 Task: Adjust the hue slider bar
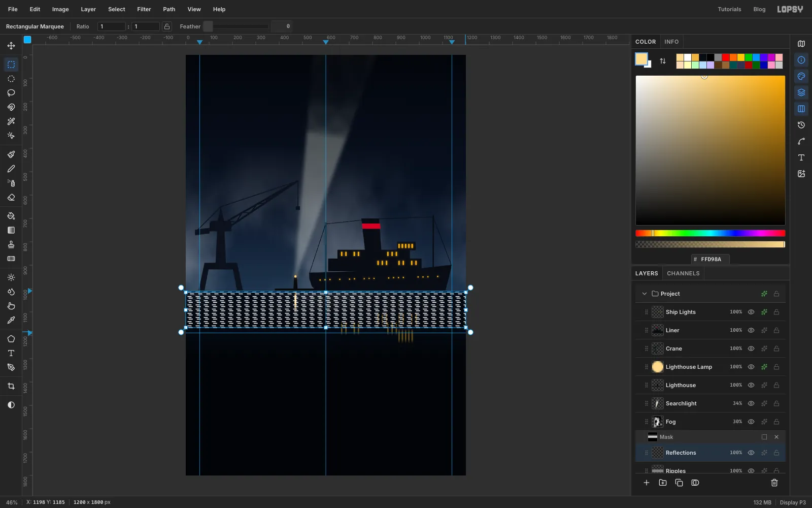[x=710, y=233]
